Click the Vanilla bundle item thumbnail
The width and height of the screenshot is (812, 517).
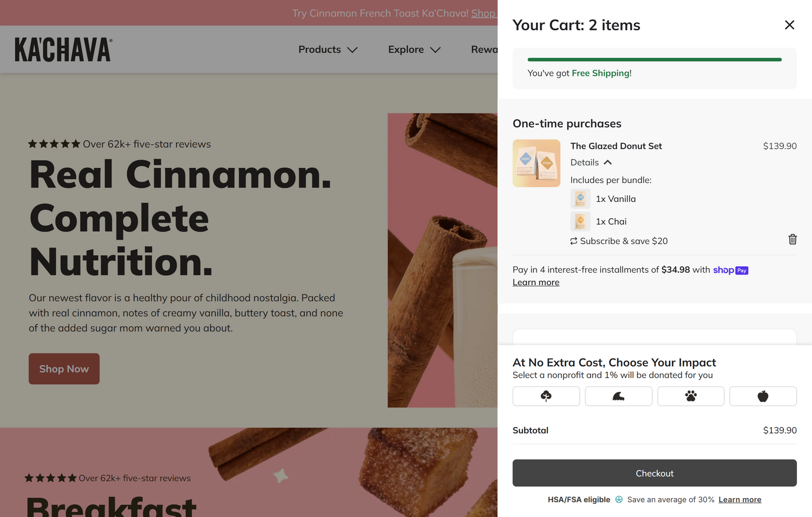pyautogui.click(x=580, y=199)
